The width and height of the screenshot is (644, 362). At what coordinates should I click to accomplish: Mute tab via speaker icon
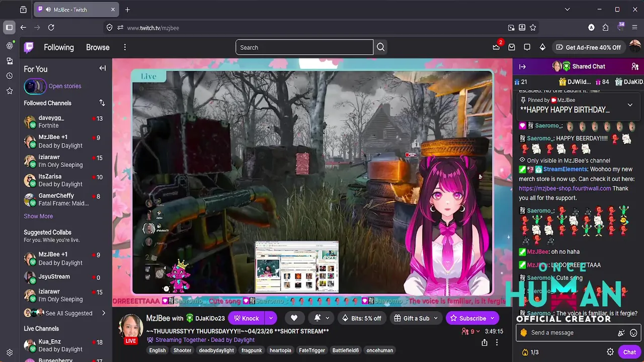click(x=48, y=10)
